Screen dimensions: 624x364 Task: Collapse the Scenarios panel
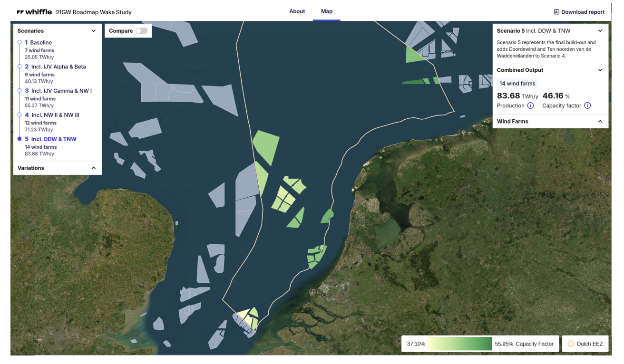pyautogui.click(x=93, y=31)
